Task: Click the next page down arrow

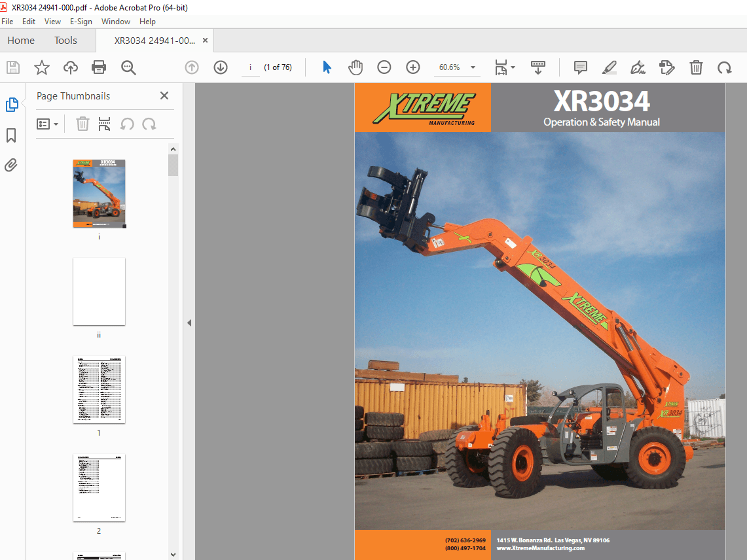Action: (221, 67)
